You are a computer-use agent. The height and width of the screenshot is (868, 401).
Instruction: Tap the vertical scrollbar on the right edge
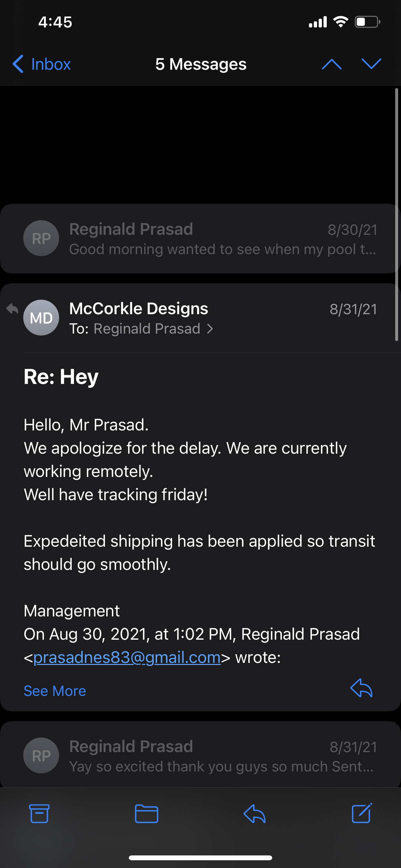(396, 215)
